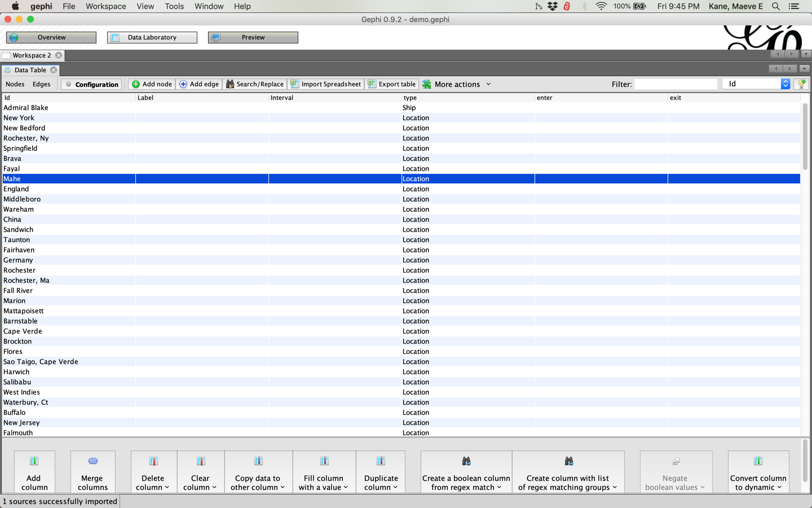This screenshot has height=508, width=812.
Task: Click the Add column button
Action: [x=34, y=472]
